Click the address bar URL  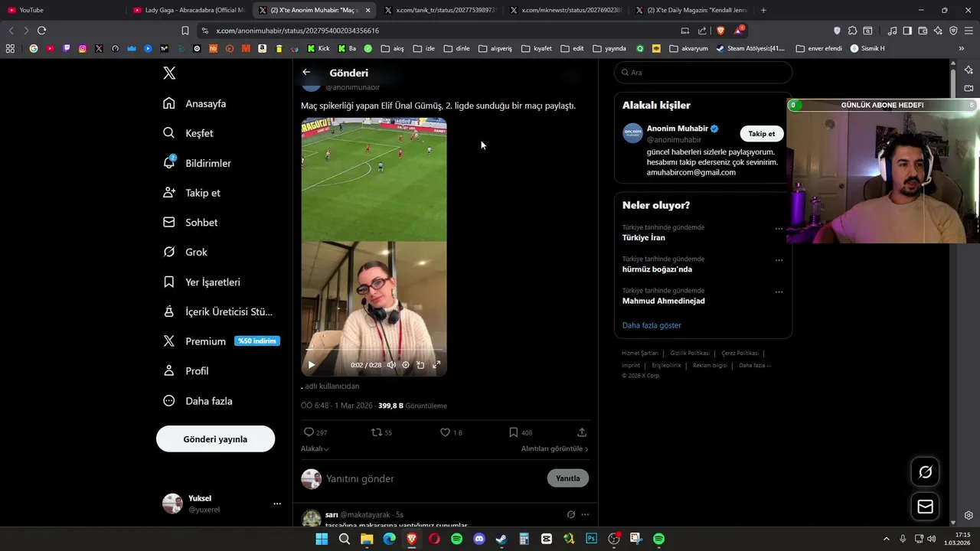coord(297,31)
